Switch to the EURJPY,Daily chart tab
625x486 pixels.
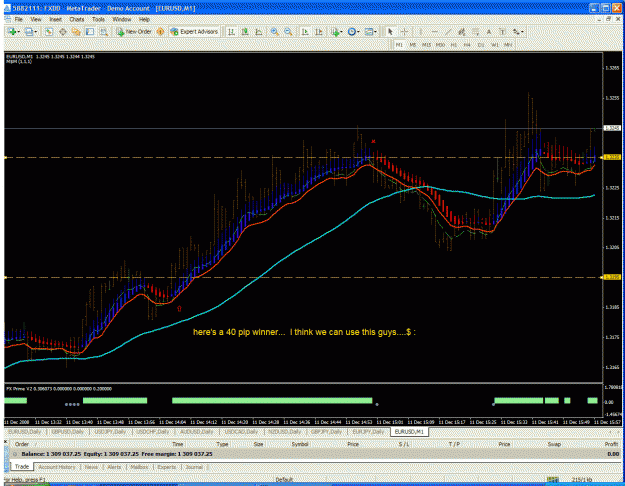click(368, 432)
